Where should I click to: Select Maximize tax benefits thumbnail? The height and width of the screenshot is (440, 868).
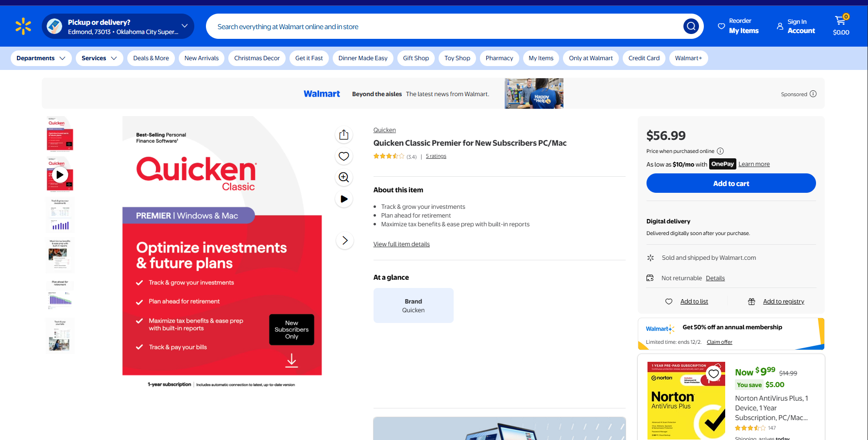click(60, 254)
